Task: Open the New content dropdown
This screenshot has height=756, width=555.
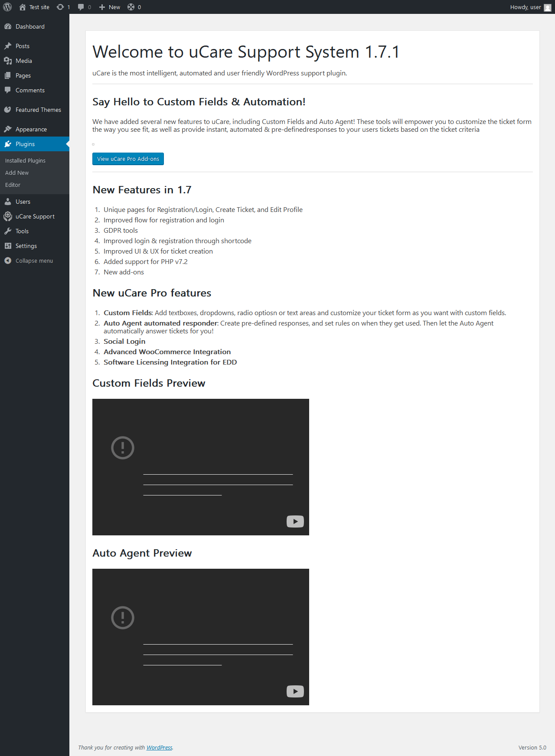Action: [x=110, y=7]
